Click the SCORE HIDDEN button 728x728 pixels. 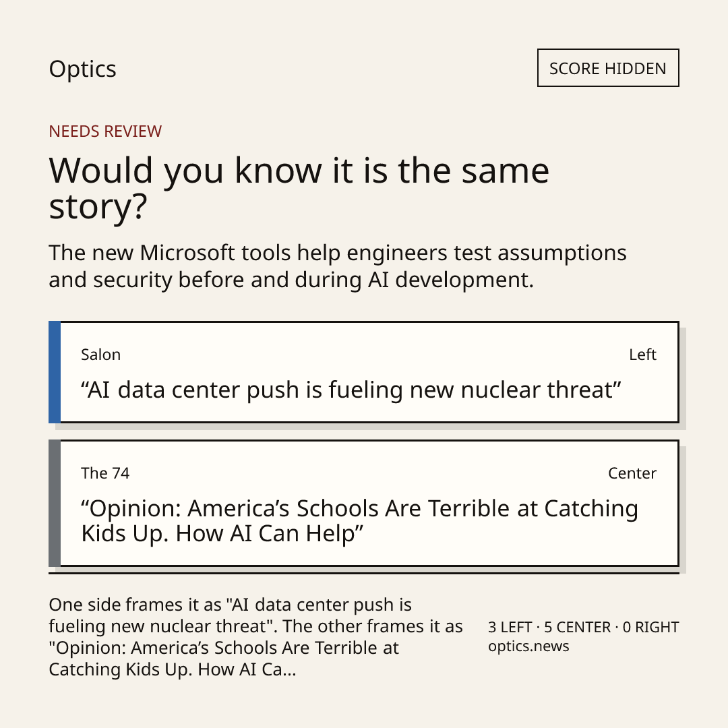click(608, 68)
